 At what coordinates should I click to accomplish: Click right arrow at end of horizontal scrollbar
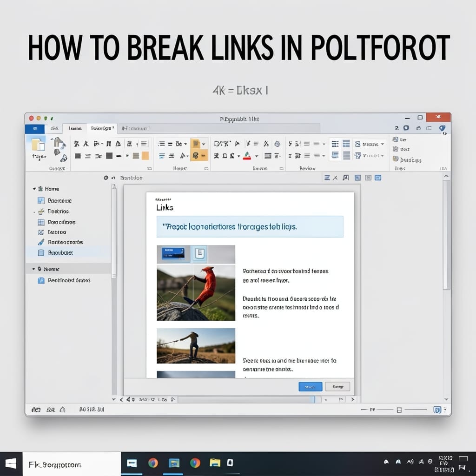click(x=353, y=399)
